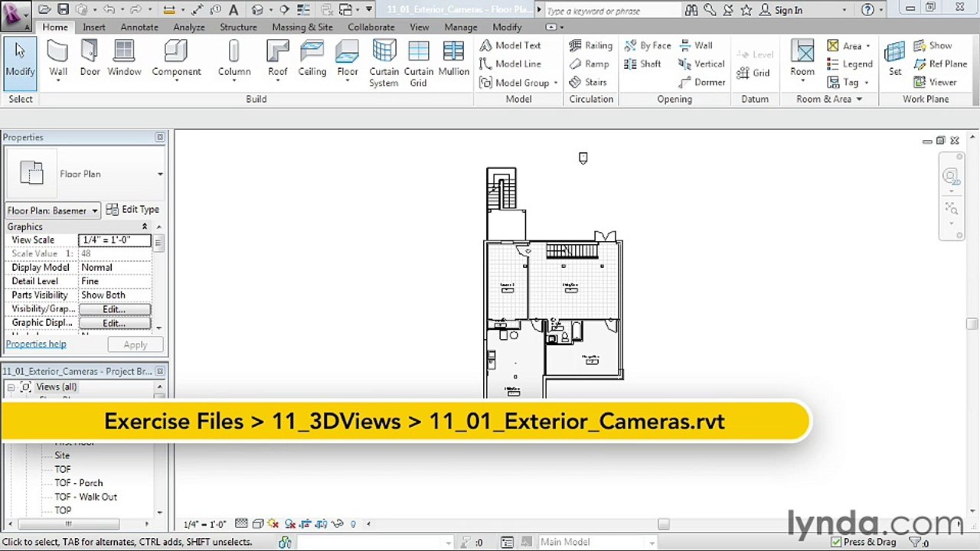This screenshot has width=980, height=551.
Task: Collapse the Views (all) tree node
Action: click(x=11, y=387)
